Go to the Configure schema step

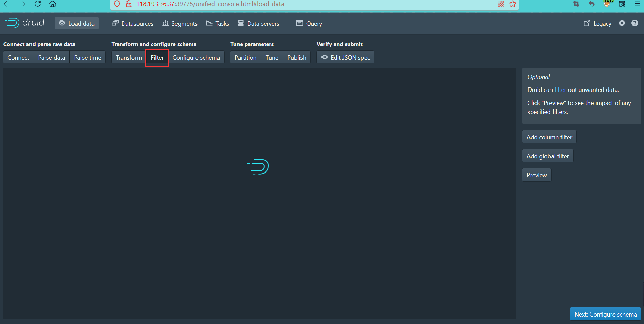point(196,57)
